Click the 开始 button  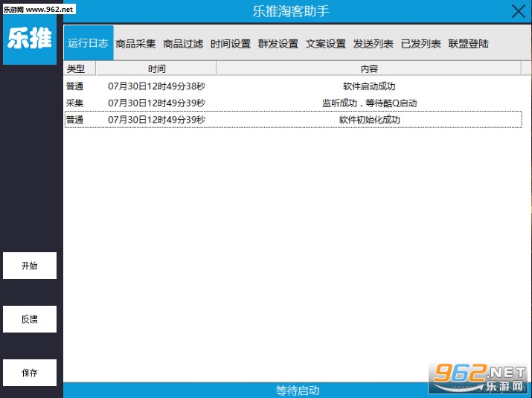click(30, 266)
